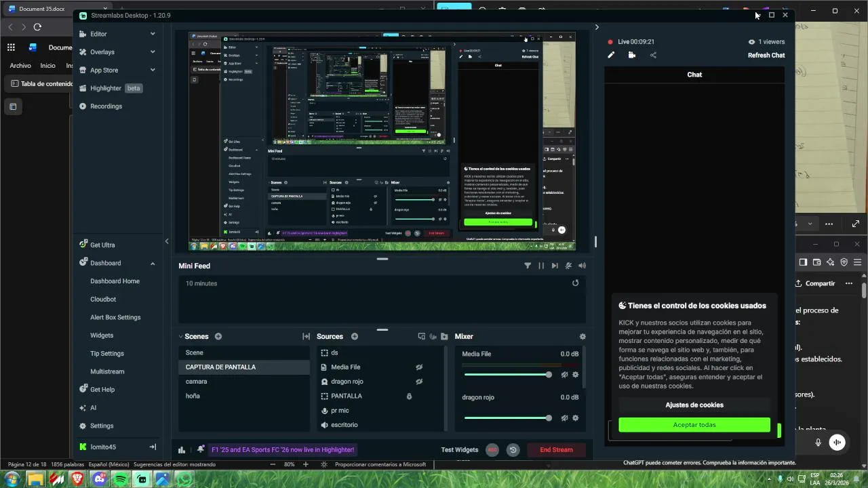This screenshot has height=488, width=868.
Task: Open Tip Settings menu item
Action: coord(107,353)
